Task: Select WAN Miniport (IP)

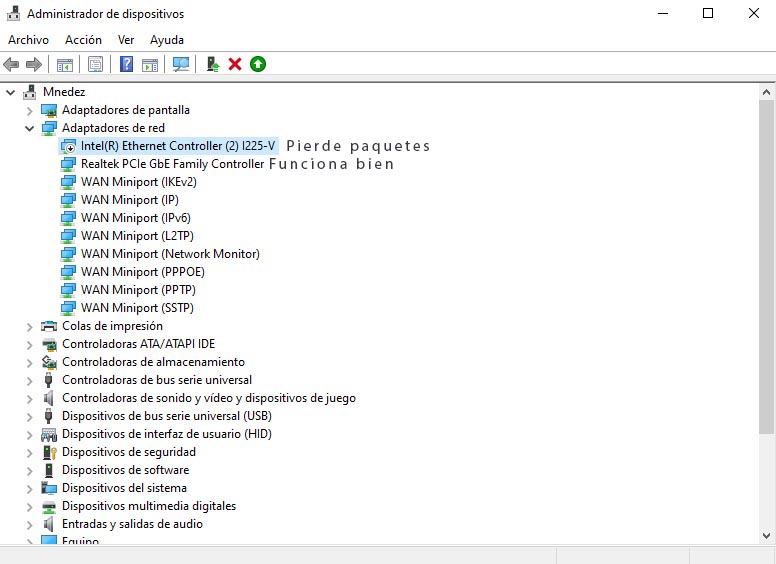Action: point(130,200)
